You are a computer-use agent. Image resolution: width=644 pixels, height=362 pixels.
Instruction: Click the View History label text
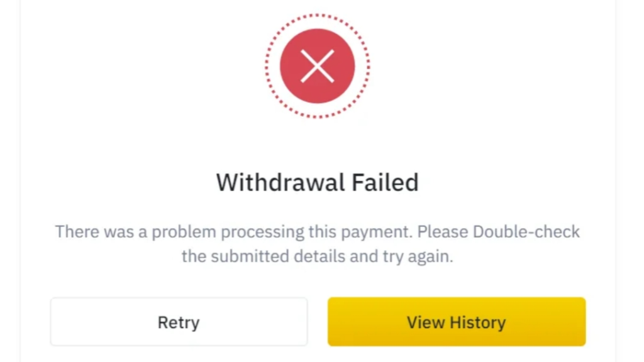tap(457, 322)
